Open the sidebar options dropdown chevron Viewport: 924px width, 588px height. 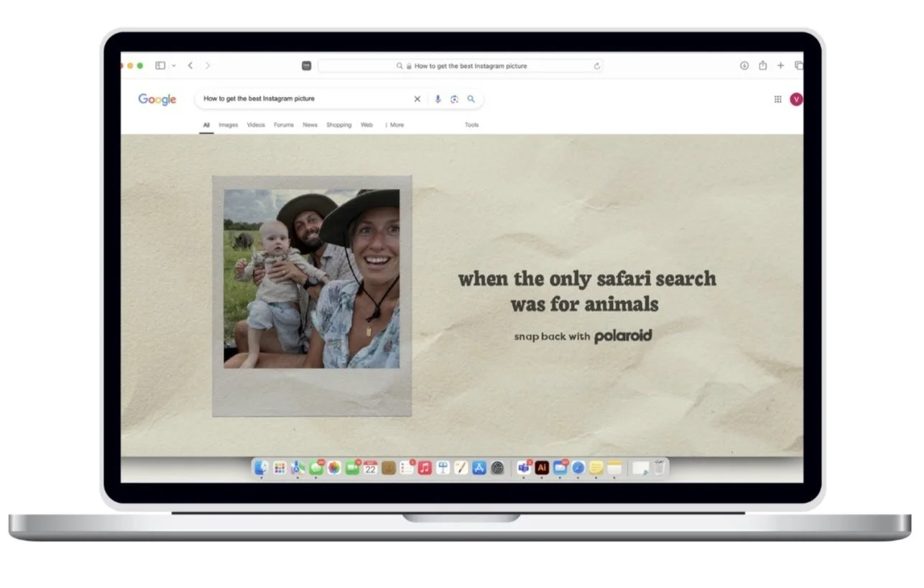click(174, 65)
